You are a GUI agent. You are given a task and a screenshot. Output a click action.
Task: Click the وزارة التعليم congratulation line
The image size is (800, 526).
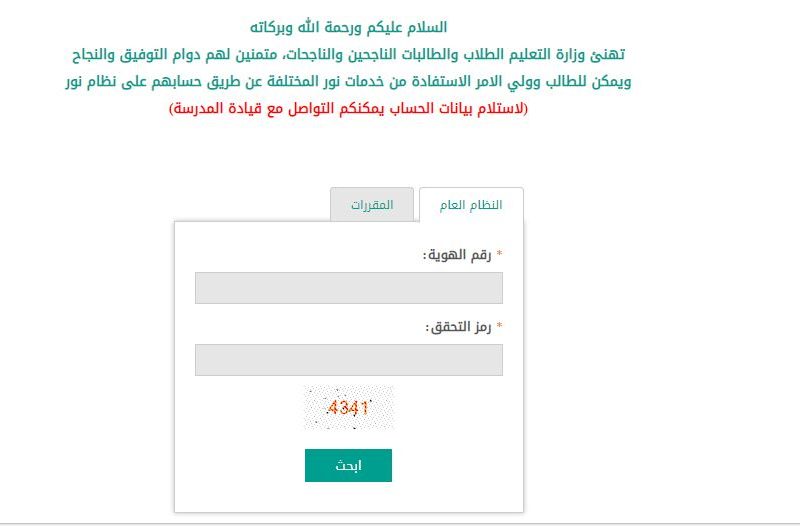(348, 54)
